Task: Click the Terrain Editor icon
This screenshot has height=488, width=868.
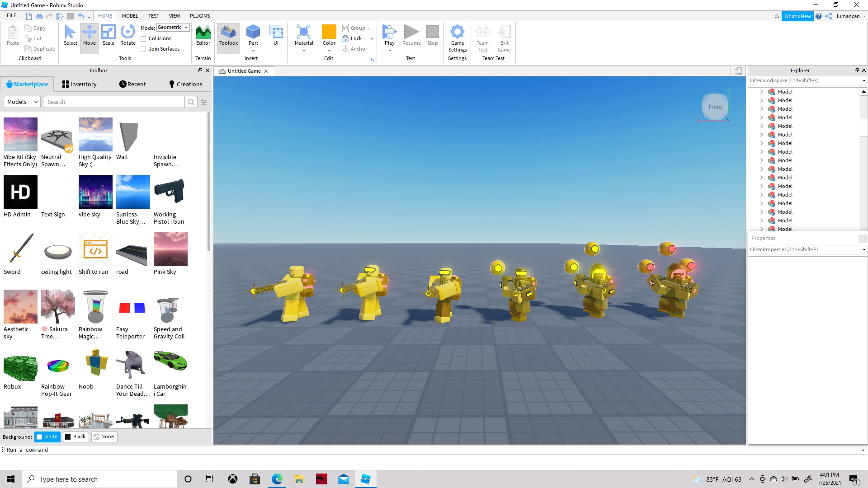Action: [203, 36]
